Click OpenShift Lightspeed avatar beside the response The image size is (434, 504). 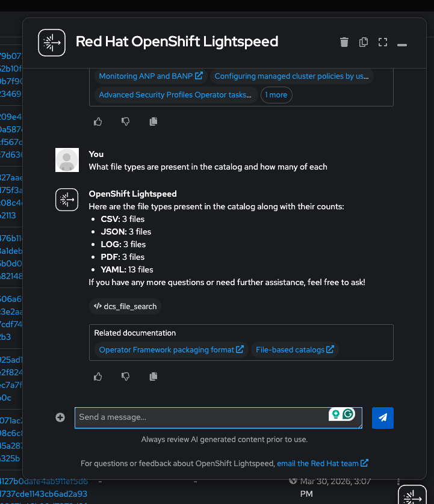click(x=67, y=200)
